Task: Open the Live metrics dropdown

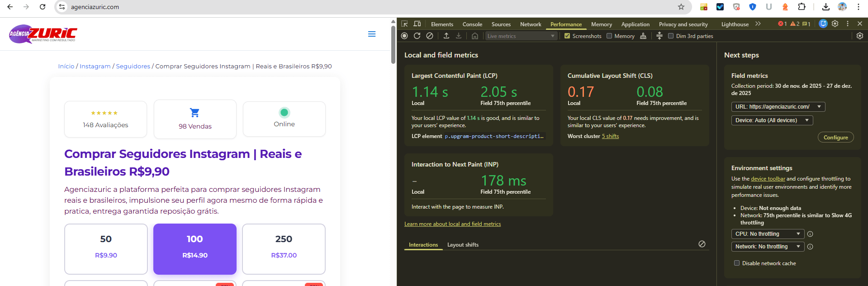Action: tap(521, 36)
